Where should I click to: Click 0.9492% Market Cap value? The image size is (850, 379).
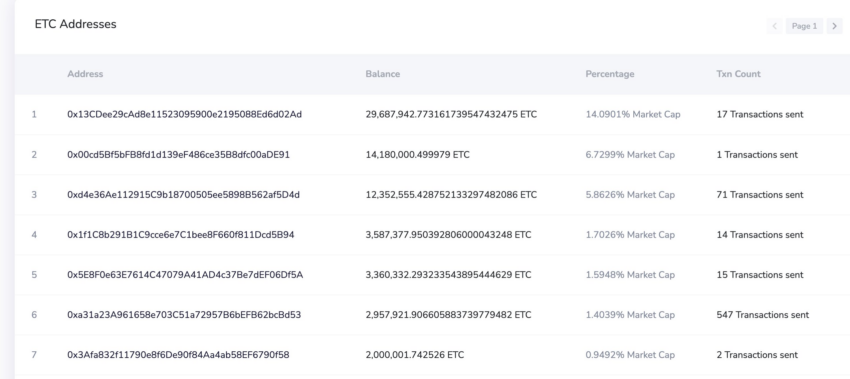click(630, 355)
